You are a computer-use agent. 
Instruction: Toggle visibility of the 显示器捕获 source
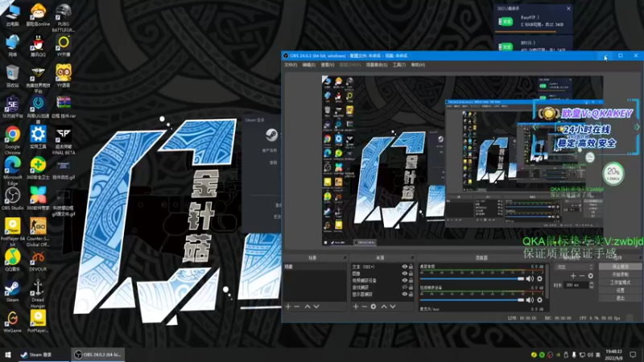(x=405, y=294)
